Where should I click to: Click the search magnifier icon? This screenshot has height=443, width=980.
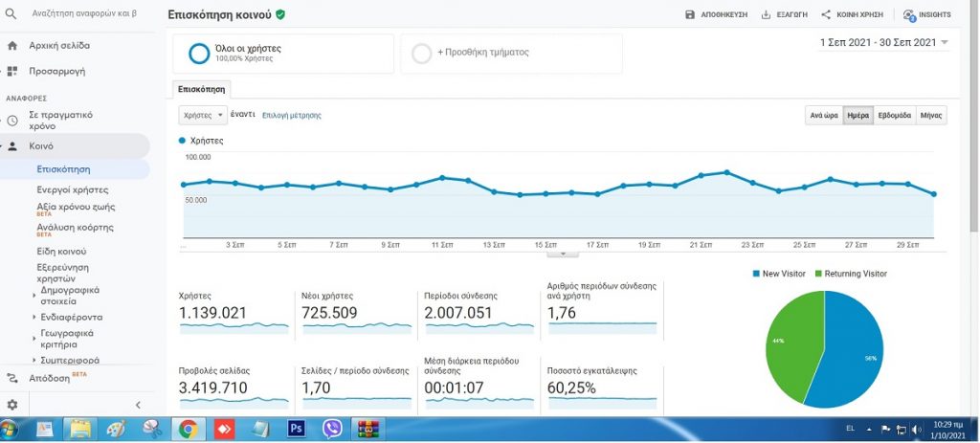pyautogui.click(x=12, y=14)
